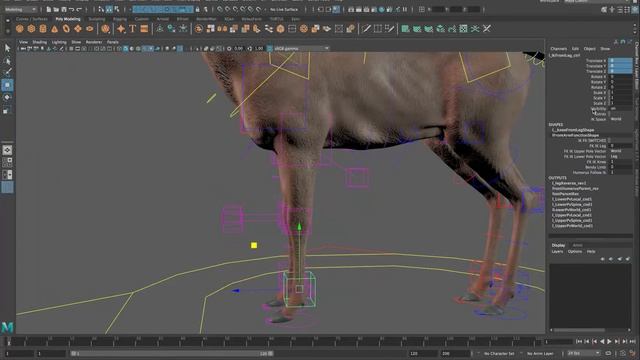Choose the Paint Selection tool in toolbox

pos(7,73)
